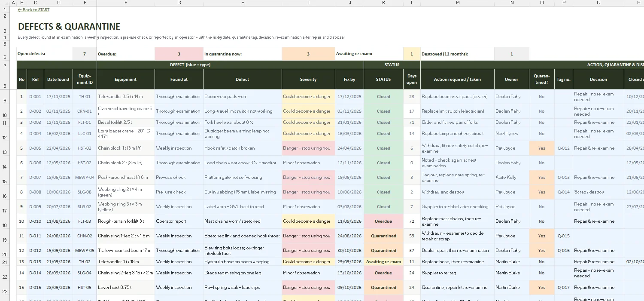The image size is (644, 301).
Task: Select the Awaiting re-exam status cell
Action: (x=383, y=262)
